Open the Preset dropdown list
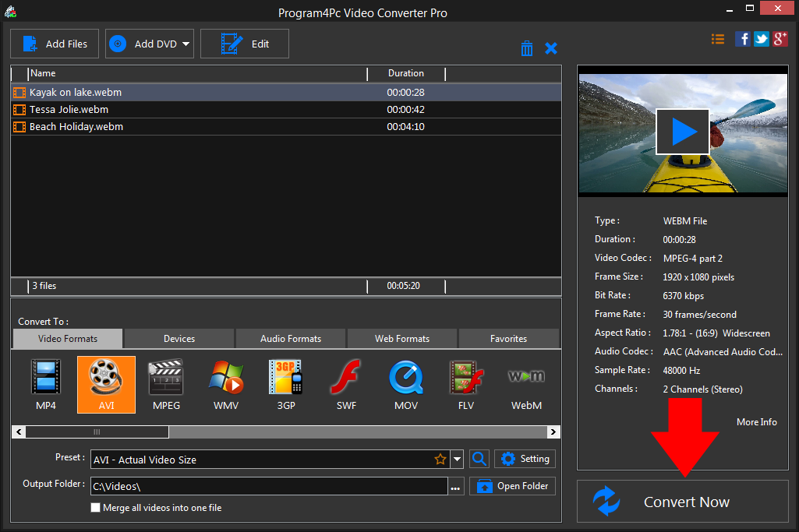Viewport: 799px width, 532px height. 457,459
